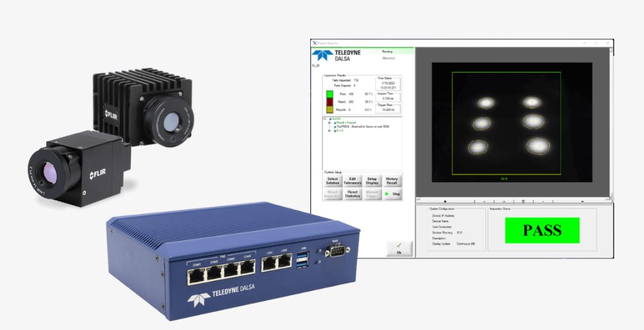644x330 pixels.
Task: Stop the running inspection
Action: tap(393, 194)
